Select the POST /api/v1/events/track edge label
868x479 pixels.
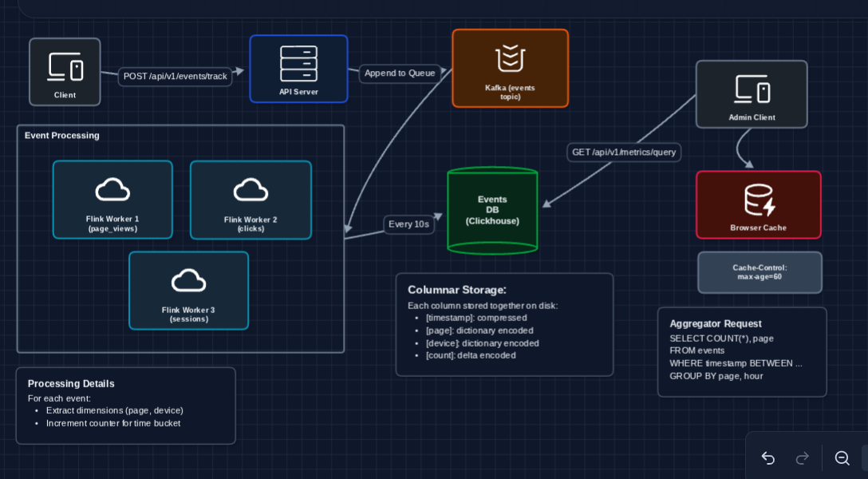coord(176,77)
